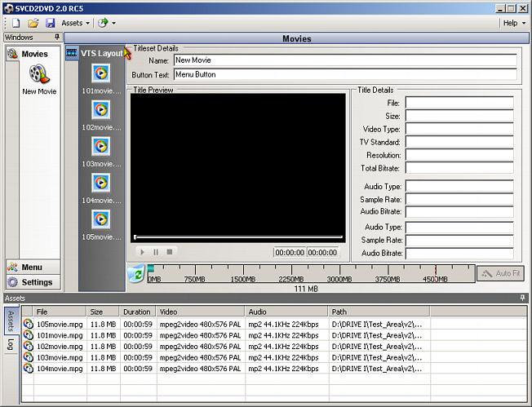532x407 pixels.
Task: Click the Title Details Resolution field
Action: (459, 155)
